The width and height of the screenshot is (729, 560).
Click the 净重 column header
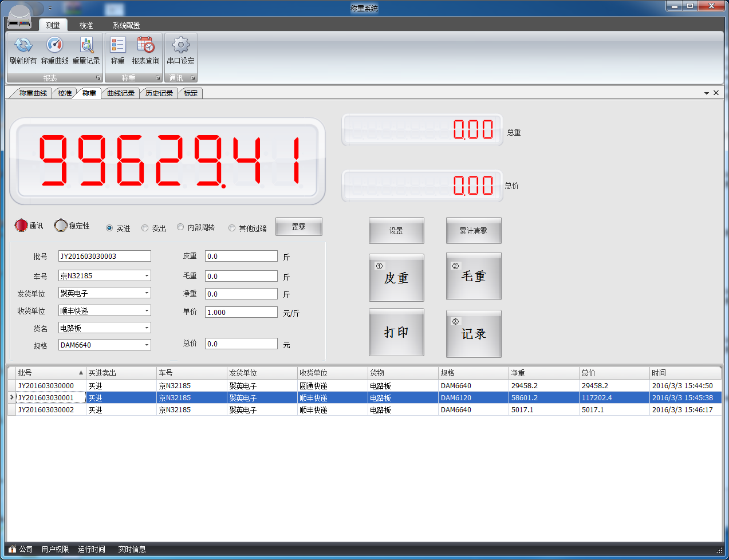(x=544, y=373)
